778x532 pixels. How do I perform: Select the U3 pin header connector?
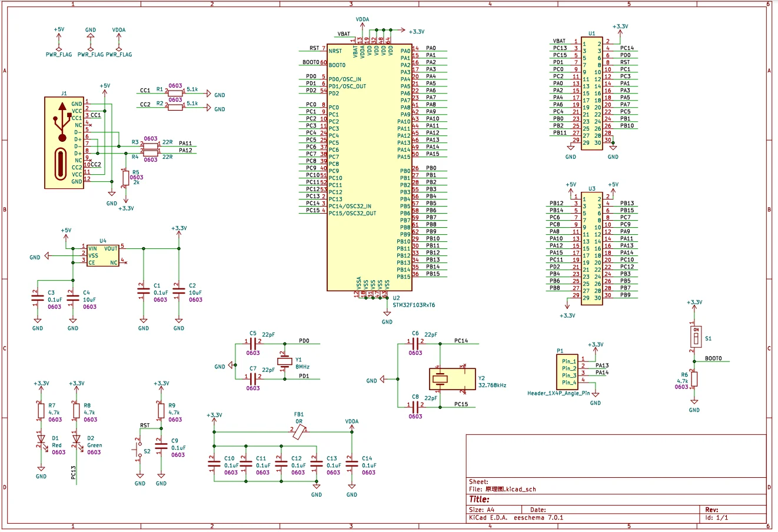point(592,248)
